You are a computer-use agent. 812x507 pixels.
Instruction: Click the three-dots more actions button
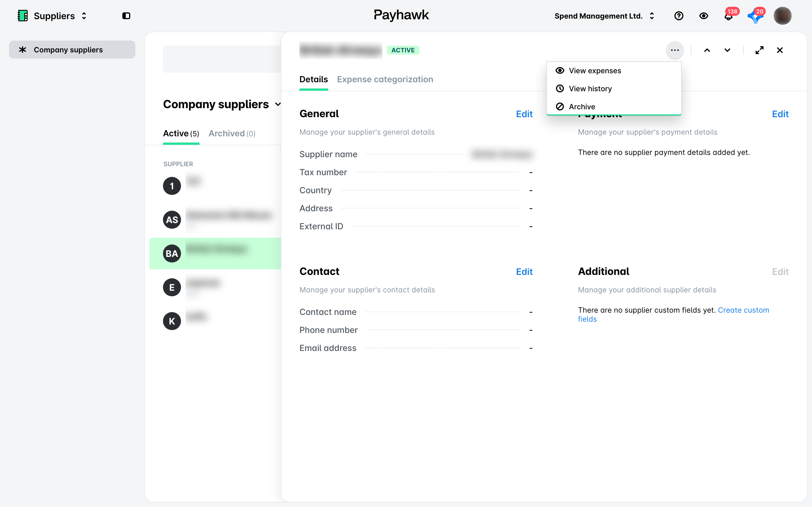[x=675, y=50]
